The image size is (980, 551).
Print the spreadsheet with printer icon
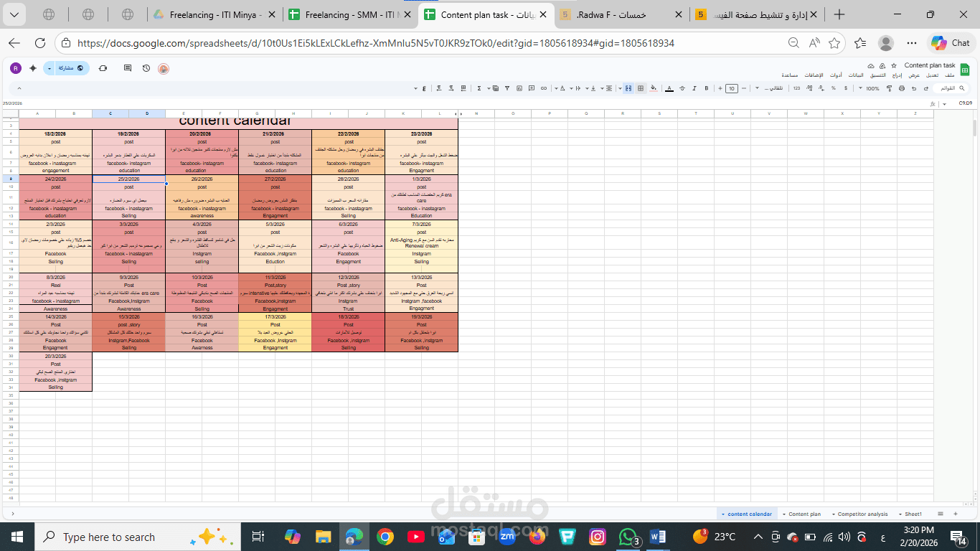pyautogui.click(x=901, y=88)
